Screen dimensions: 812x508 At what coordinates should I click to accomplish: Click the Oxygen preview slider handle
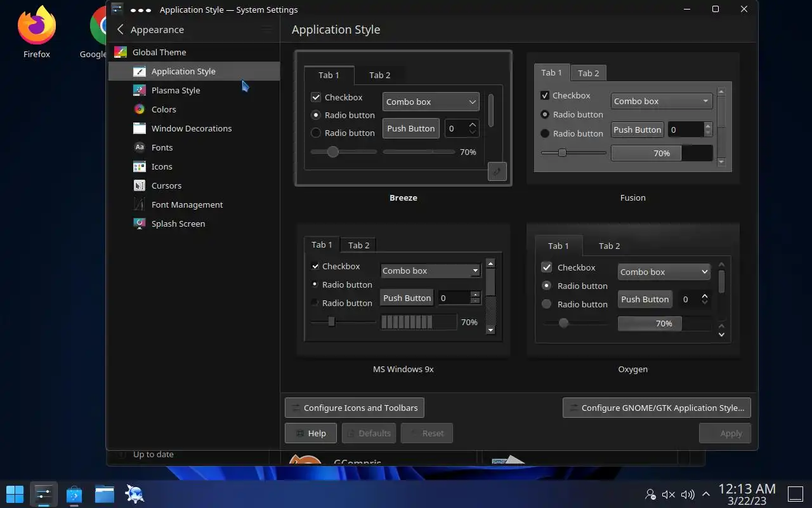pyautogui.click(x=563, y=323)
